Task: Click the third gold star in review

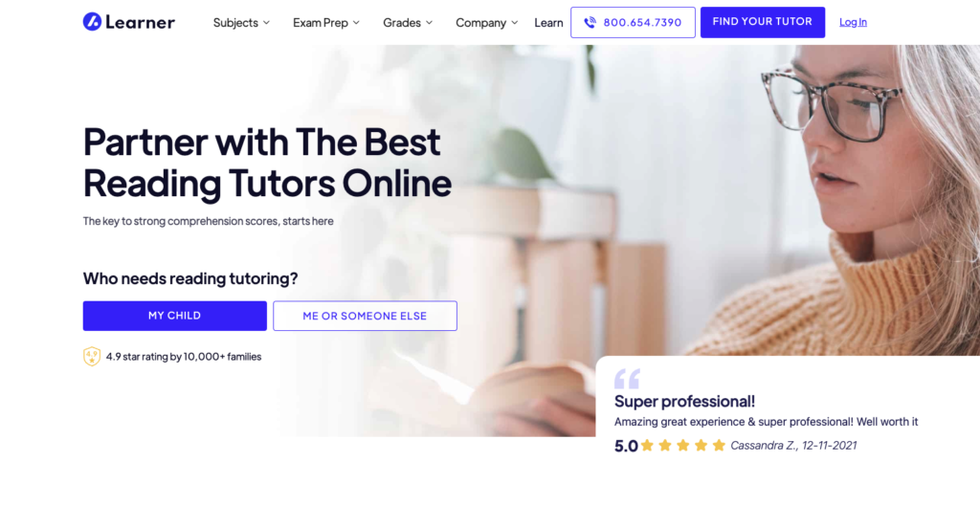Action: tap(683, 446)
